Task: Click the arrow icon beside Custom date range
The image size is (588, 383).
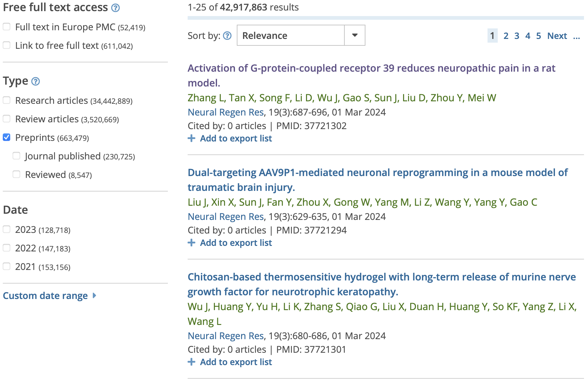Action: click(95, 296)
